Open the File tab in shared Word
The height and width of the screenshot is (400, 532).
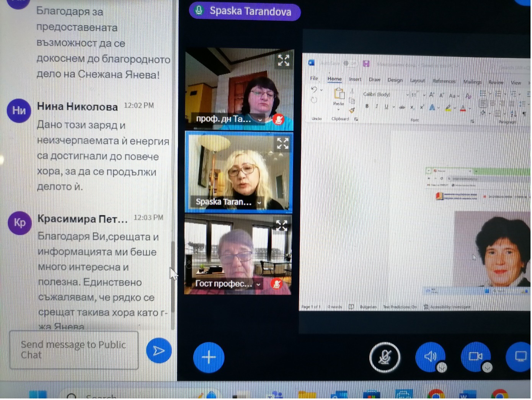tap(314, 78)
